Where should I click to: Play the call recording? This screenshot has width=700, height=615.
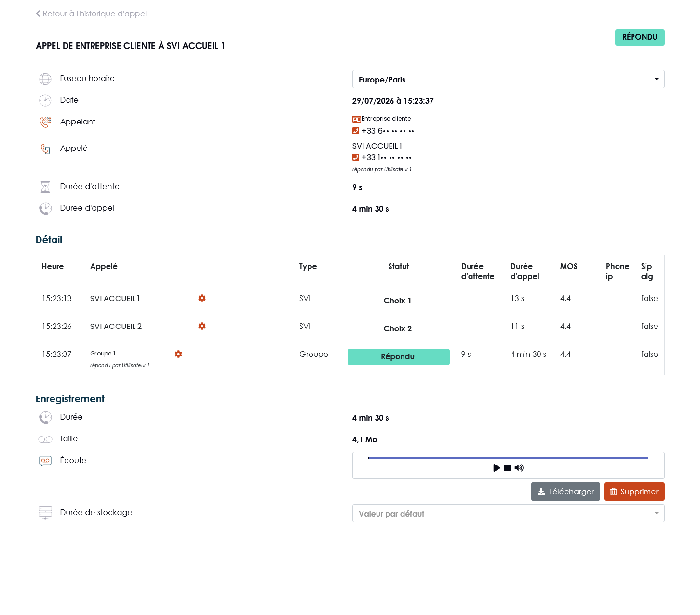pos(497,468)
